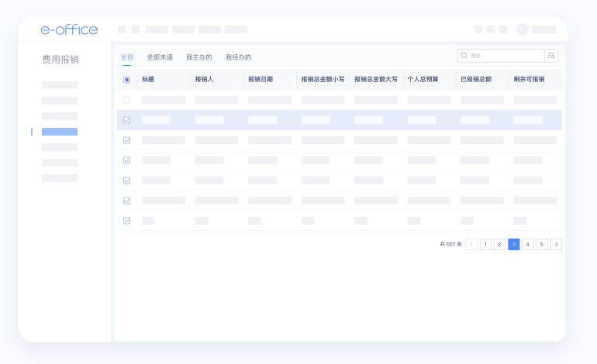
Task: Select the 全部 tab
Action: click(127, 57)
